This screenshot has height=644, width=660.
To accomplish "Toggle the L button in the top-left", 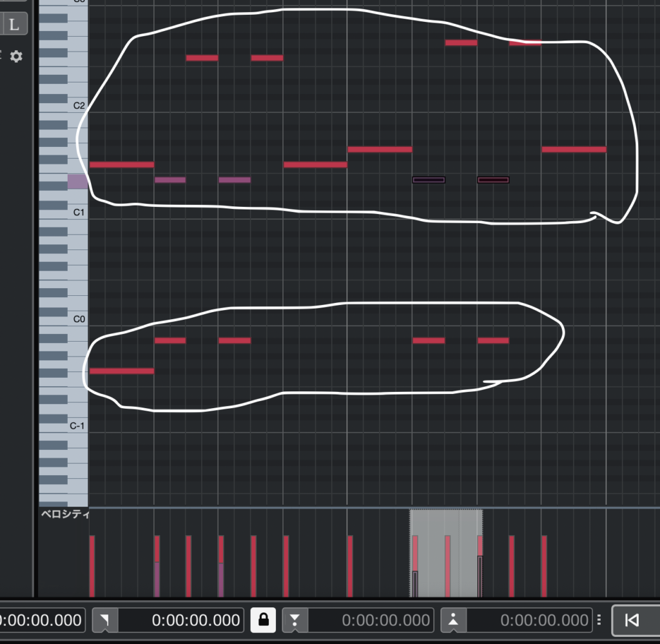I will pos(15,25).
